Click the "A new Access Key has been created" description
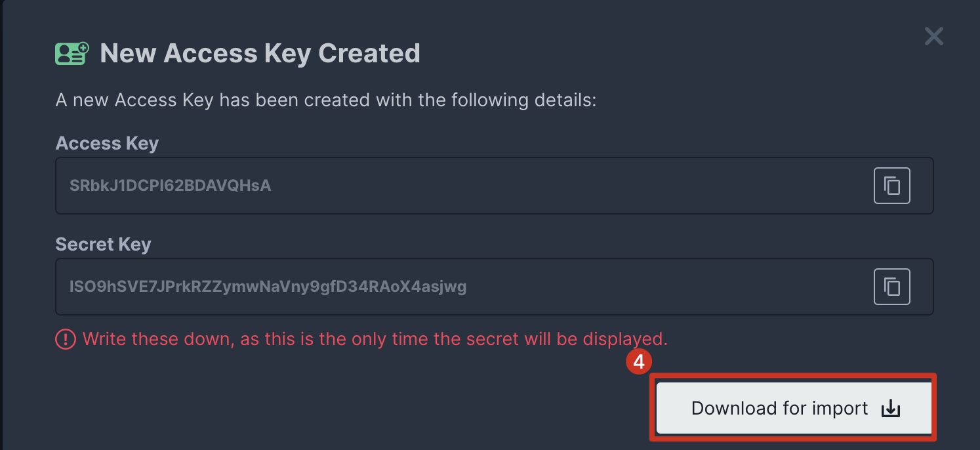This screenshot has width=980, height=450. pos(326,101)
